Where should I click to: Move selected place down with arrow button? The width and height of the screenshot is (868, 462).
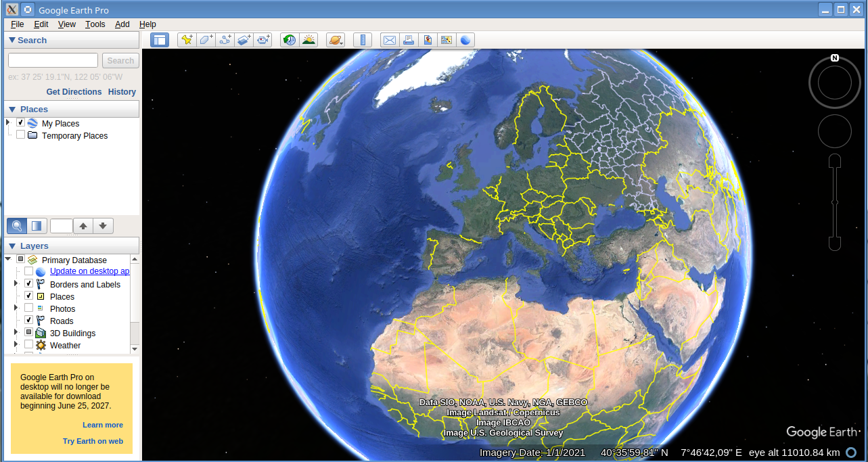(103, 226)
